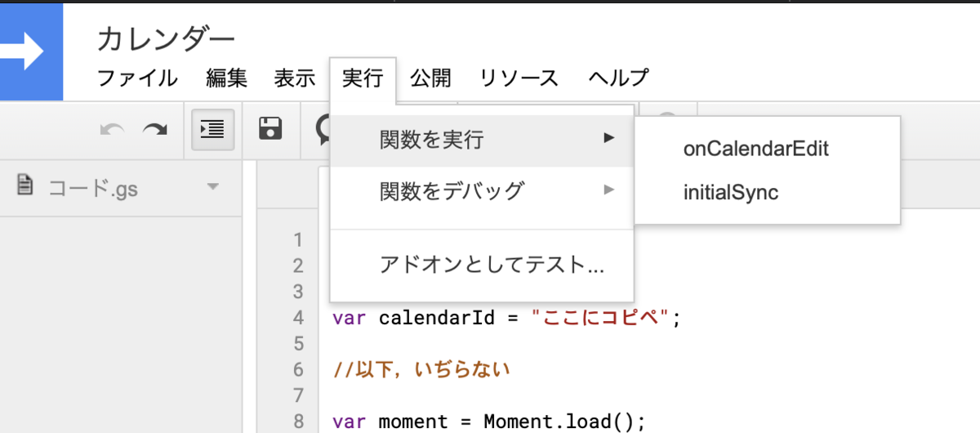Viewport: 980px width, 433px height.
Task: Expand submenu arrow beside 関数をデバッグ
Action: tap(608, 190)
